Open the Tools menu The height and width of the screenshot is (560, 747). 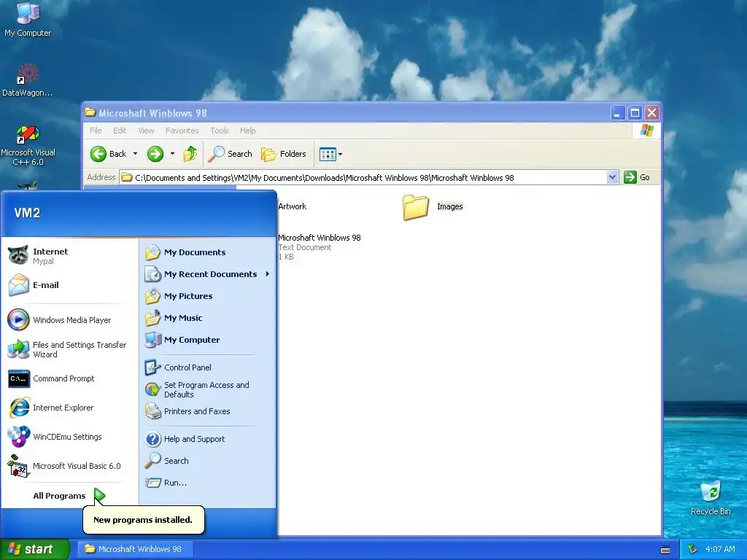[220, 131]
